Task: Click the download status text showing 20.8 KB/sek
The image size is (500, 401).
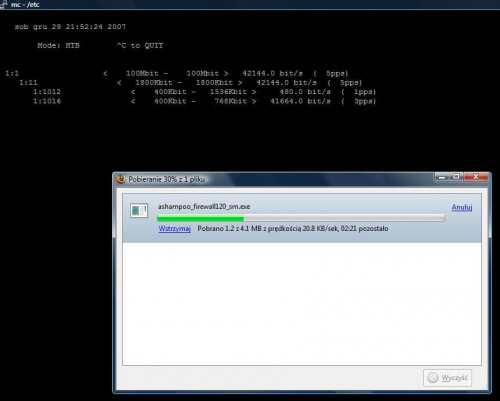Action: pos(293,229)
